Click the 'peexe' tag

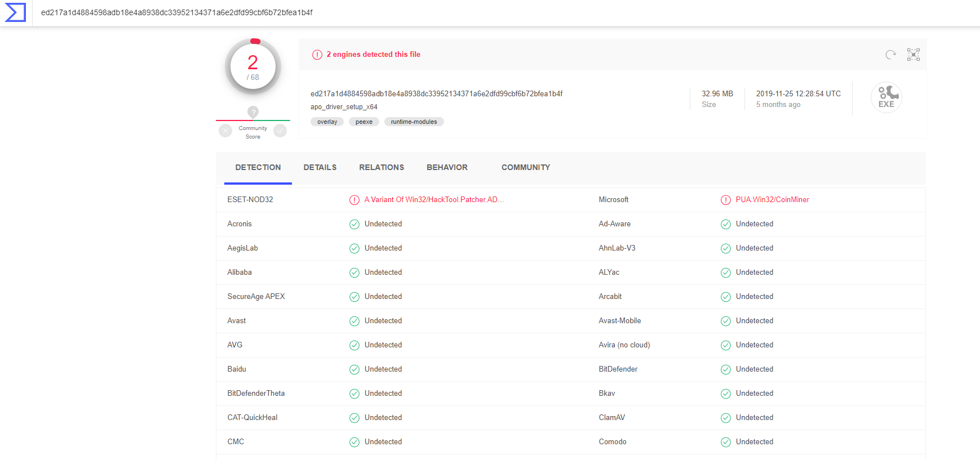[364, 122]
